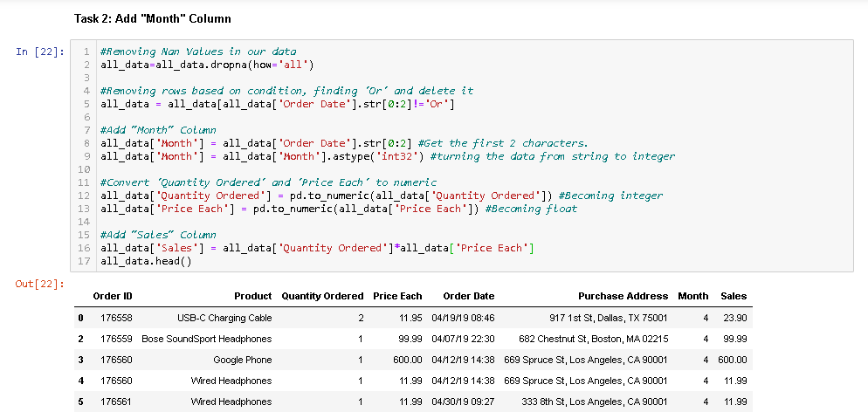Click line number 17 in the gutter
This screenshot has width=868, height=419.
point(84,261)
